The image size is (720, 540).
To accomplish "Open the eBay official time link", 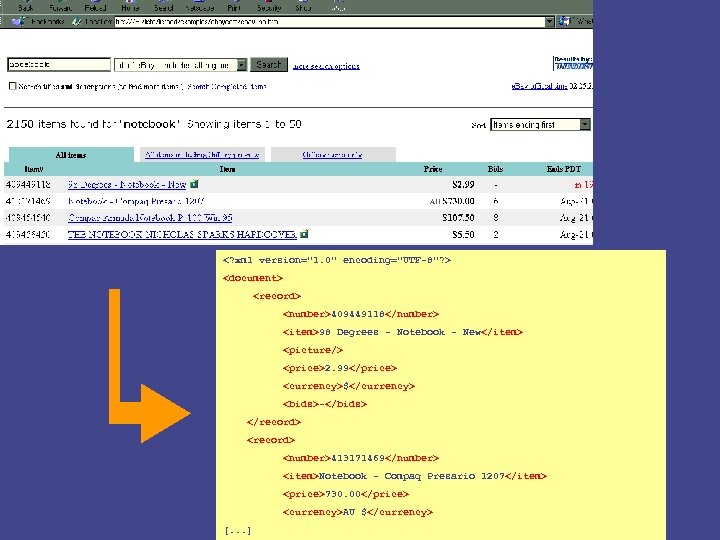I will tap(540, 86).
